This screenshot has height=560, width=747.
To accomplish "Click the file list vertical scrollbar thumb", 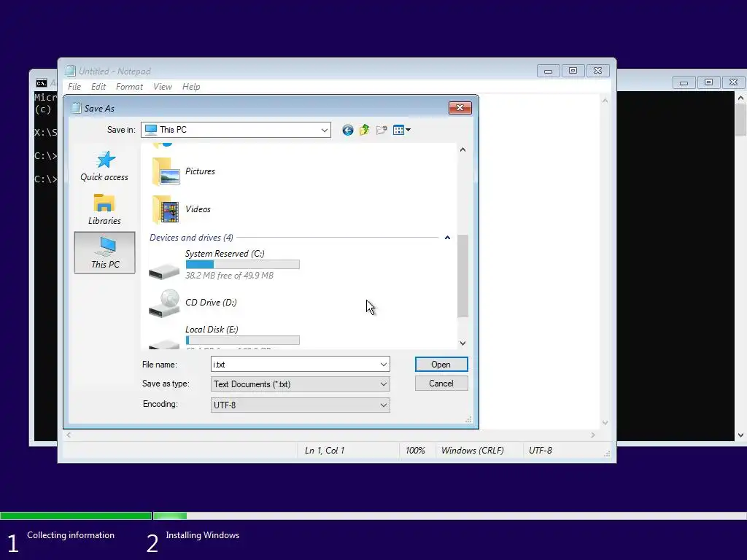I will coord(462,276).
